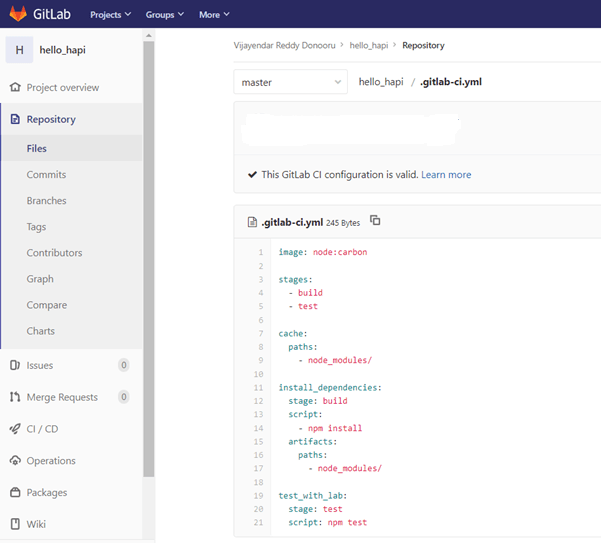The width and height of the screenshot is (601, 543).
Task: Click the Repository document icon
Action: [x=15, y=119]
